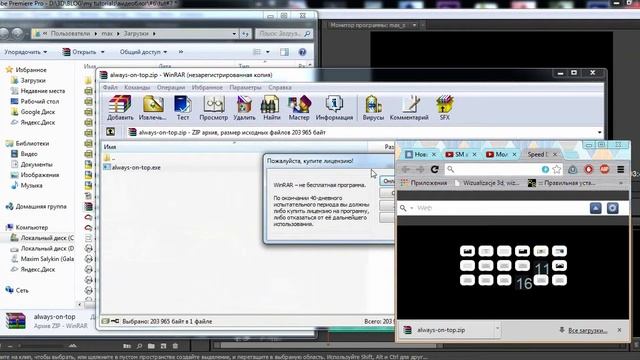640x360 pixels.
Task: Open the Параметры menu in WinRAR
Action: click(245, 87)
